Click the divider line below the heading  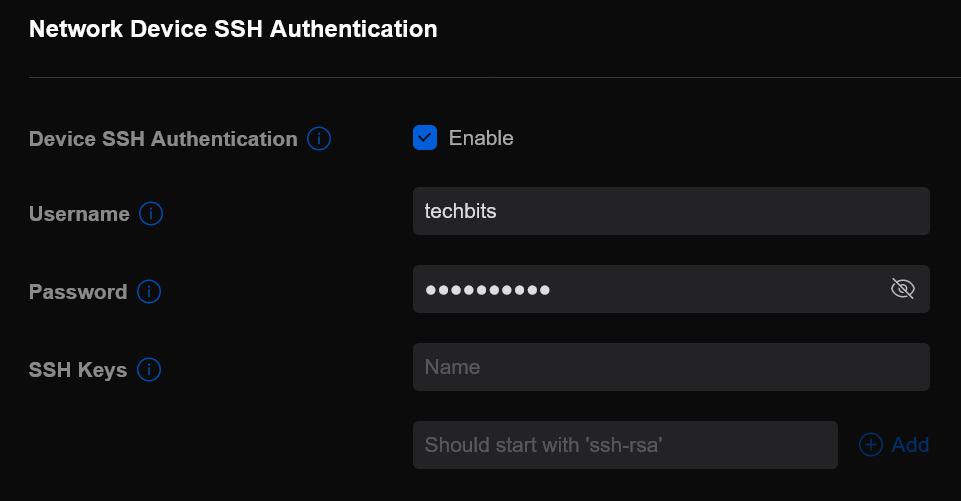[480, 77]
